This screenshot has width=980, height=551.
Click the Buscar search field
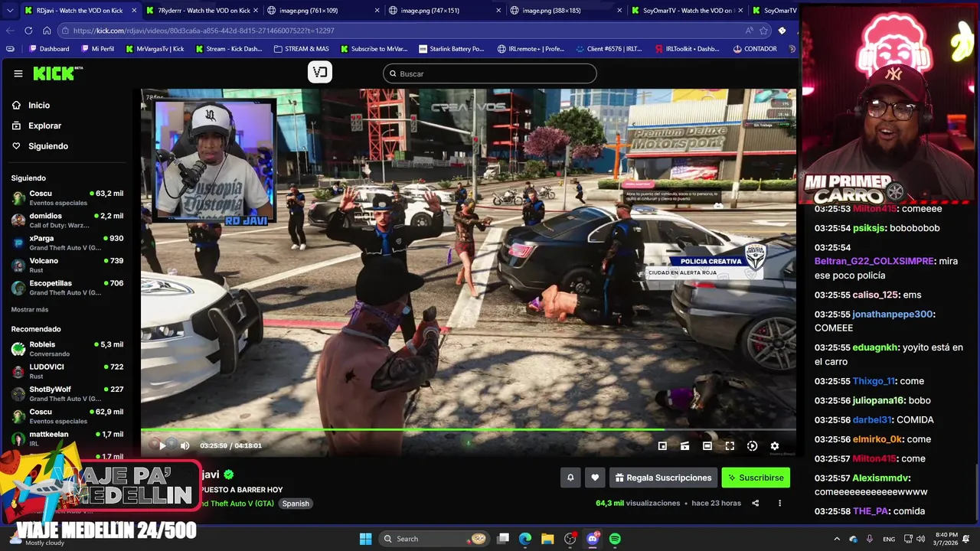pyautogui.click(x=490, y=73)
